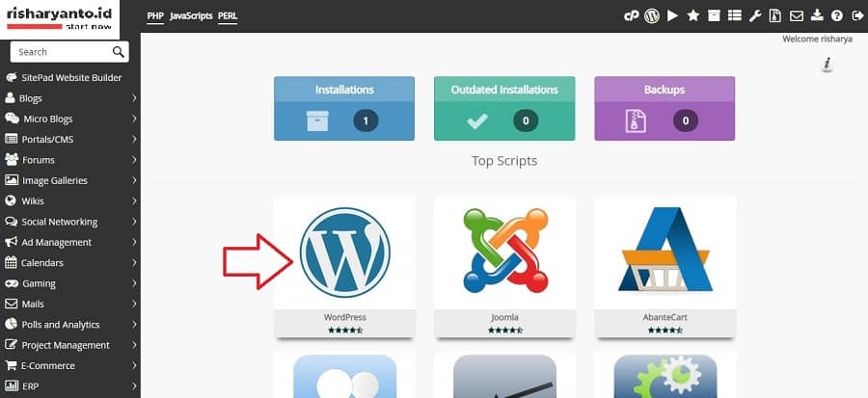Open the Installations panel

[x=344, y=108]
